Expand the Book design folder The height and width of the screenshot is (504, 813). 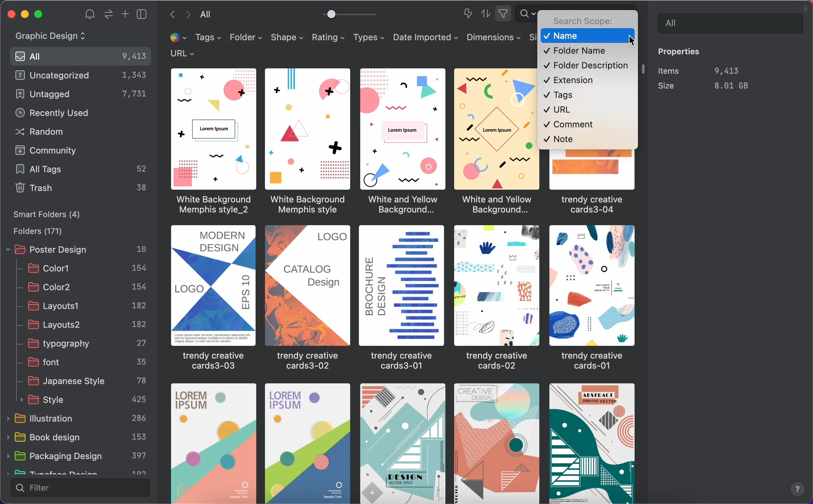coord(8,437)
